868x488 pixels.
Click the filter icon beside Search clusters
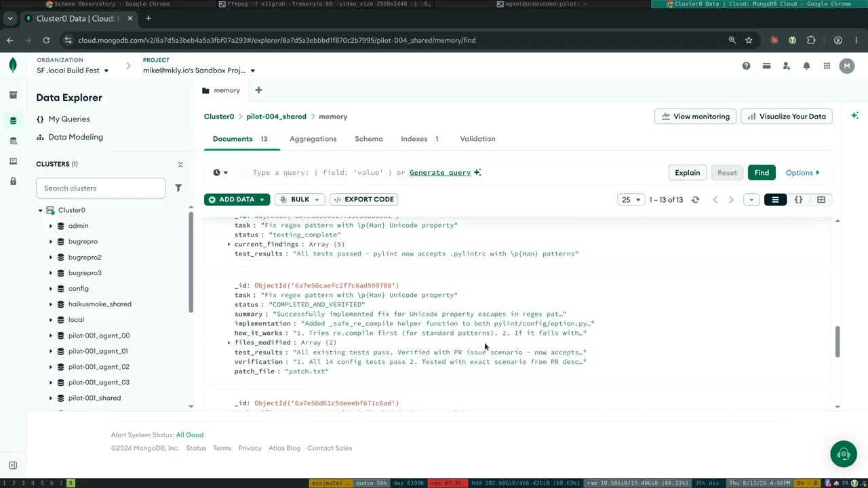[178, 188]
